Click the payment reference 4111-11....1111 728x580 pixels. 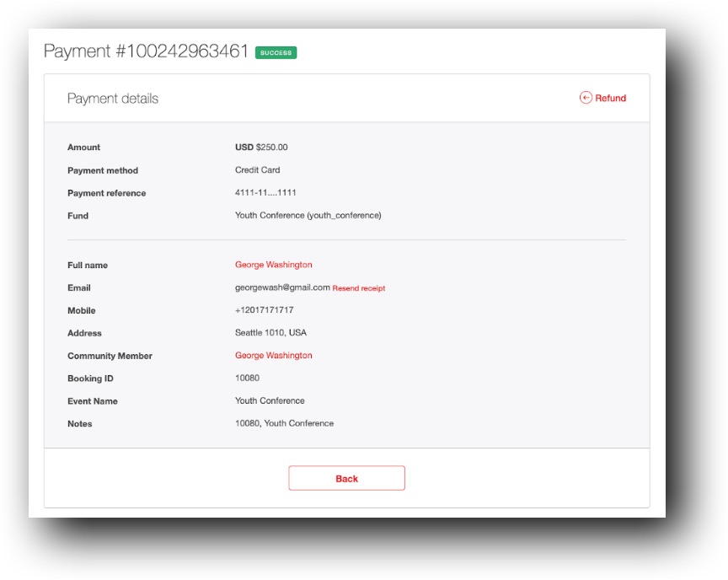coord(265,193)
